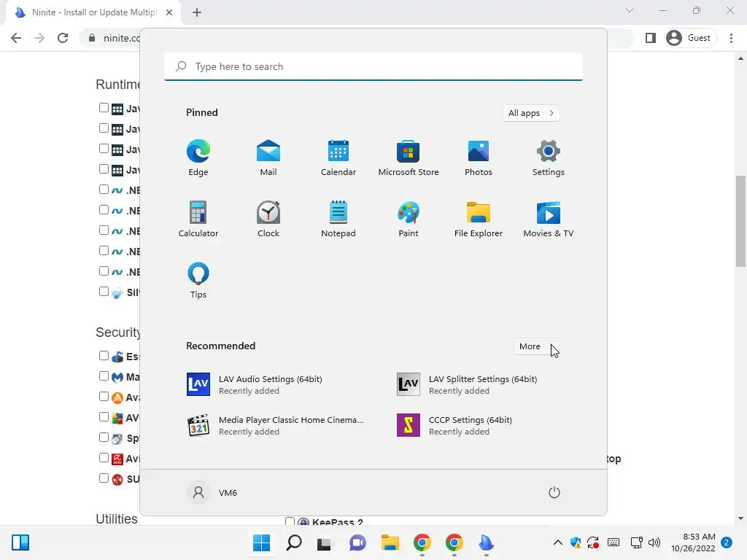The image size is (747, 560).
Task: Launch Movies & TV
Action: 549,219
